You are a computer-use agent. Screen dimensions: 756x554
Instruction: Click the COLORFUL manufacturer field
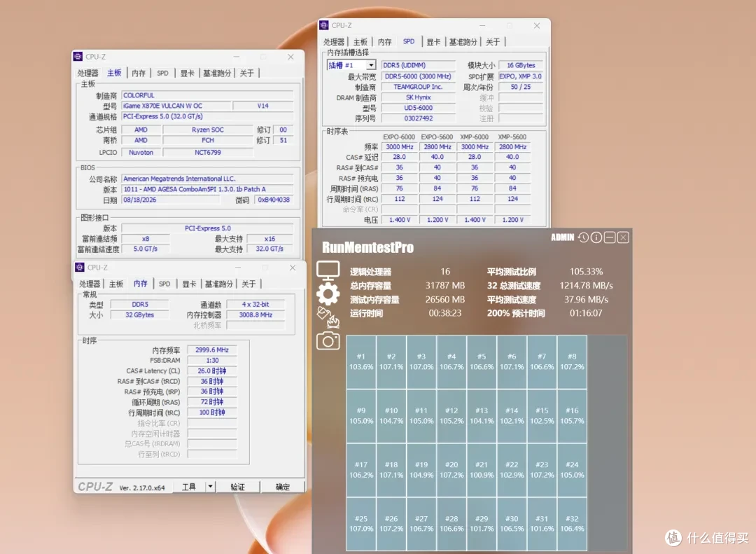pos(207,95)
